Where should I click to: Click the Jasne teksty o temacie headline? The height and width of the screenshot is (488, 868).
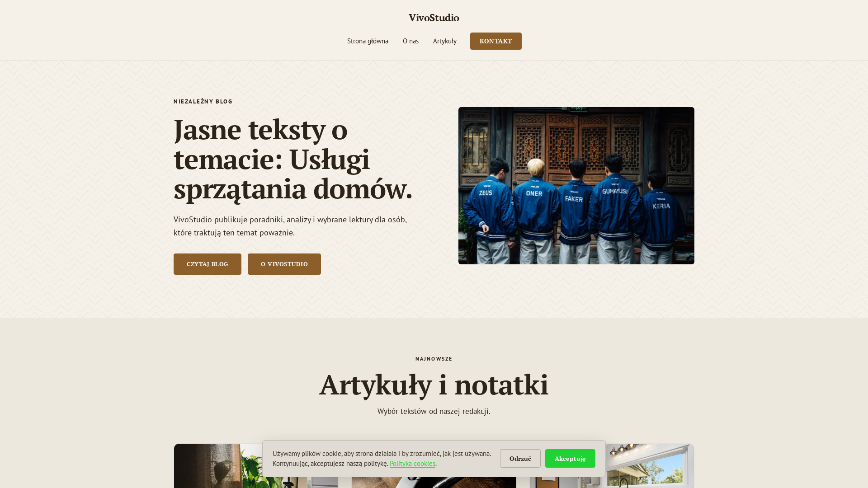pyautogui.click(x=293, y=159)
